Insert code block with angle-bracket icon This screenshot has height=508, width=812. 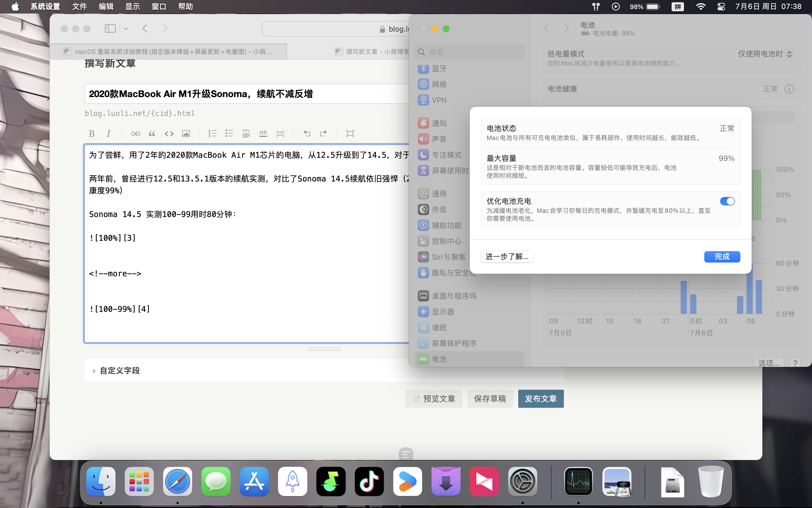pyautogui.click(x=169, y=134)
